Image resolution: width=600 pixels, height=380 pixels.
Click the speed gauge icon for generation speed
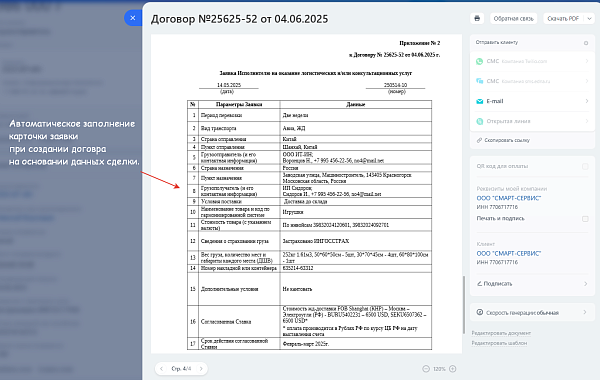479,312
